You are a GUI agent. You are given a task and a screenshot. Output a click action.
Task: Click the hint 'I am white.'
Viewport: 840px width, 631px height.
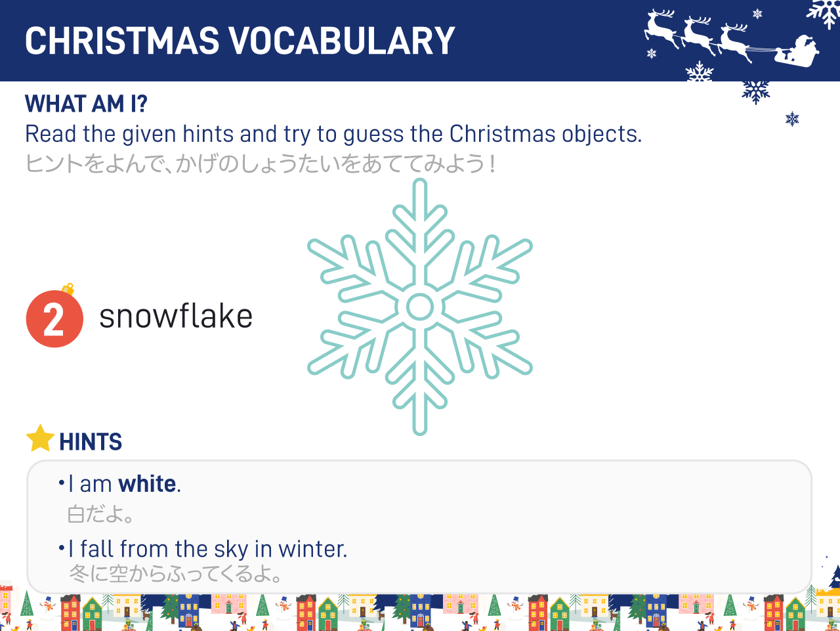click(124, 484)
